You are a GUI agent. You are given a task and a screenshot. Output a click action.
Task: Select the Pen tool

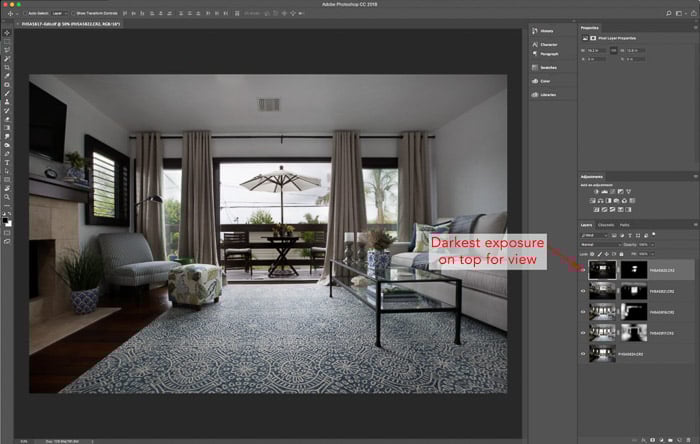(x=7, y=154)
